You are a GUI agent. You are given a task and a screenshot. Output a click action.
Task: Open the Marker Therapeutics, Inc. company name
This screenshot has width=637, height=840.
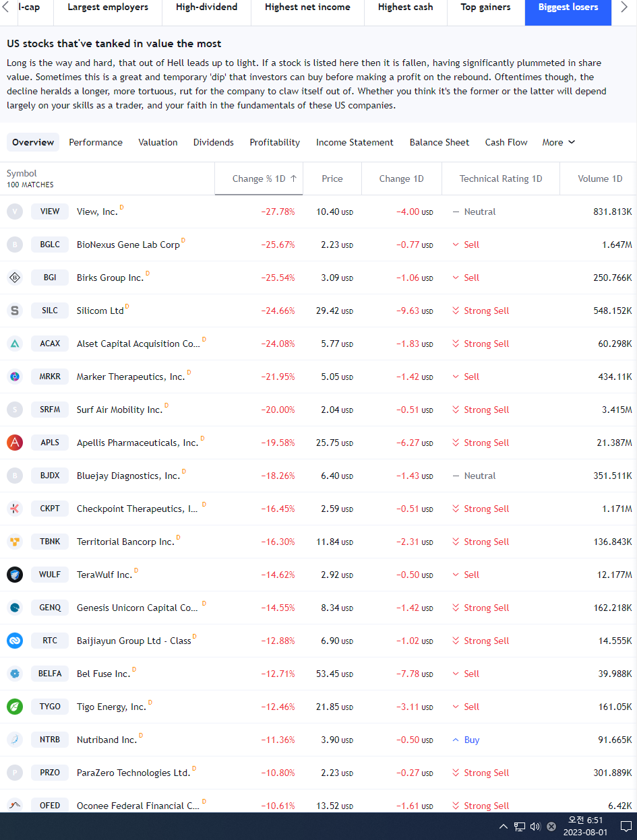click(131, 377)
